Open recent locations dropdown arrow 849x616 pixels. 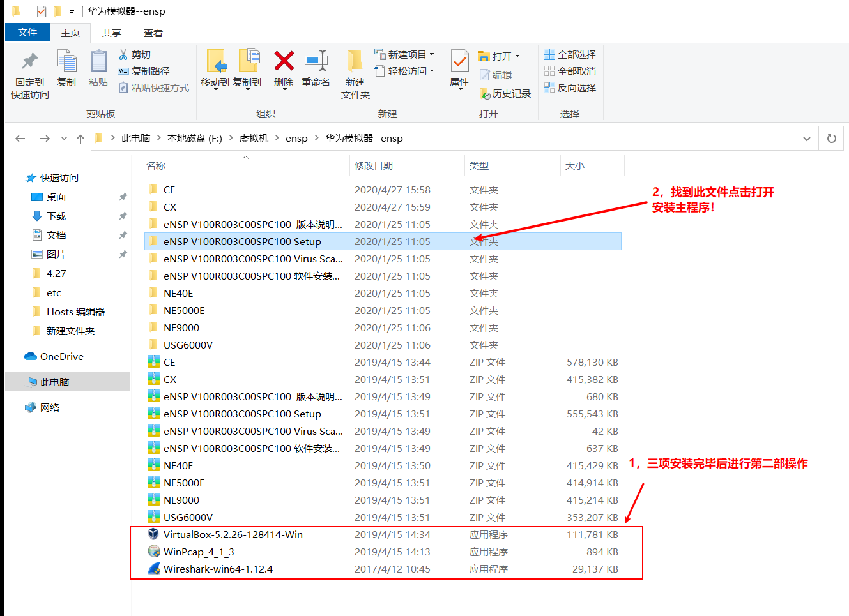64,139
